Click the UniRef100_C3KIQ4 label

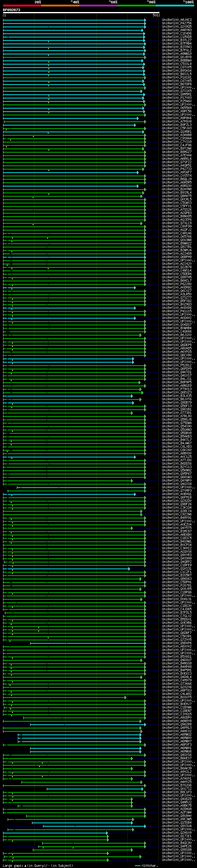pos(177,507)
